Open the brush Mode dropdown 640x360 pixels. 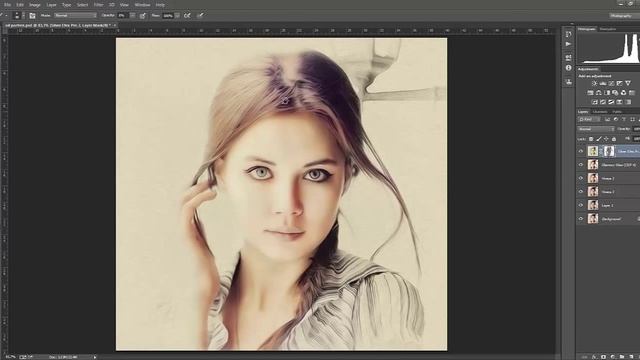click(x=76, y=16)
